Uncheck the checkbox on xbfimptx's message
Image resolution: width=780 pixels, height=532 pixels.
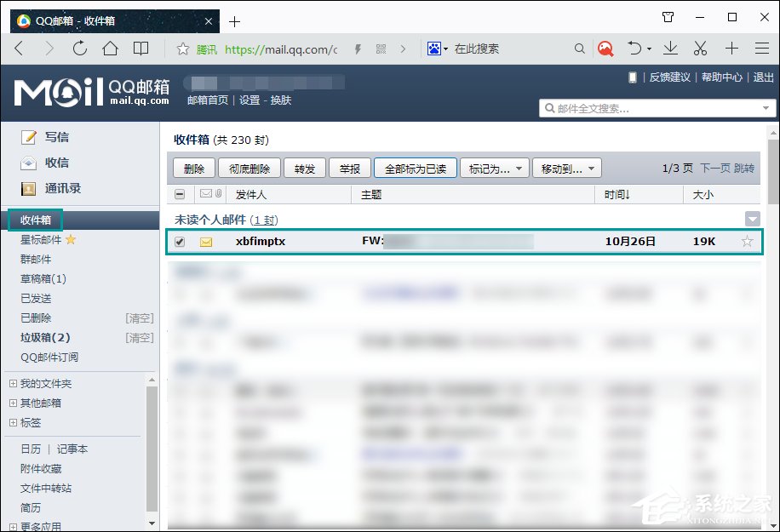[179, 242]
